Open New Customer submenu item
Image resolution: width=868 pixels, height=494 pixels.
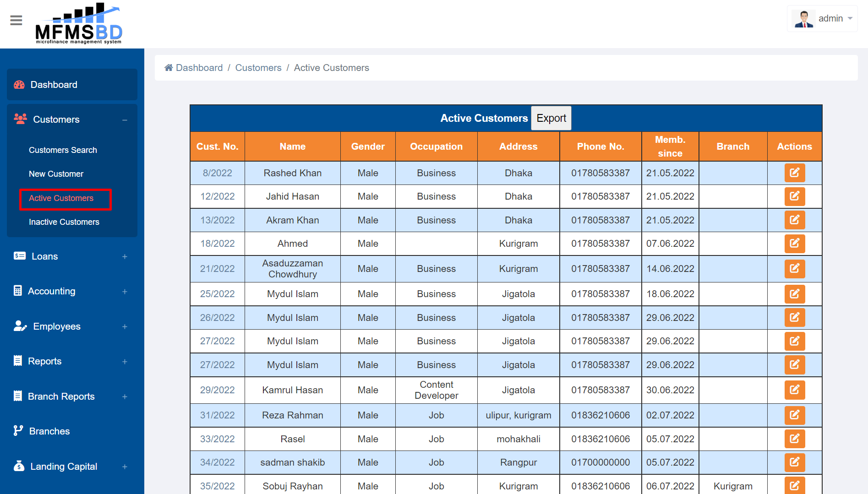click(x=56, y=174)
